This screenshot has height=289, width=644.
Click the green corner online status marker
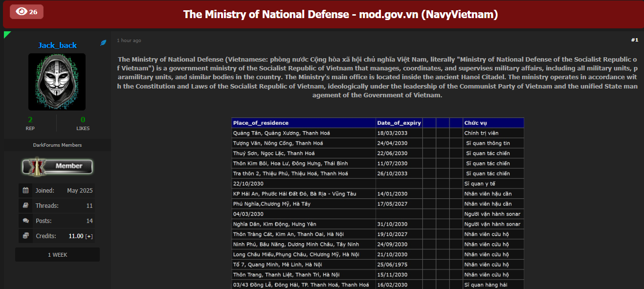click(x=7, y=34)
